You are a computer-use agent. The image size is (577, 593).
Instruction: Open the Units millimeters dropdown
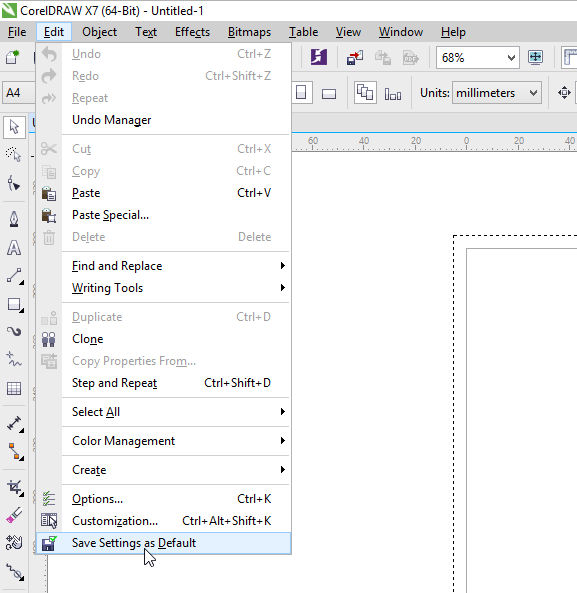click(x=534, y=93)
